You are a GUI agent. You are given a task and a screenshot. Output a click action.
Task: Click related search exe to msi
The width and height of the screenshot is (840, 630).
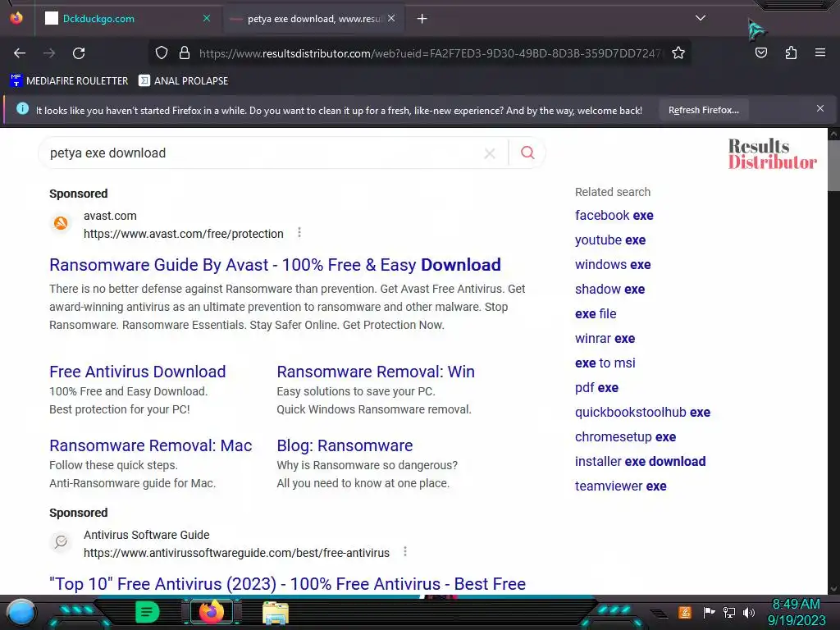click(x=605, y=363)
